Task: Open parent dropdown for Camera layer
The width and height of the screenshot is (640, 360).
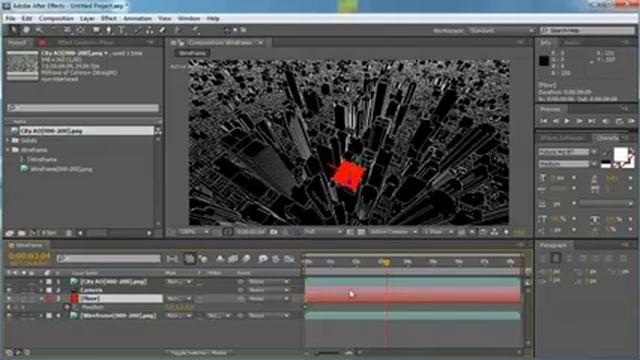Action: tap(268, 290)
